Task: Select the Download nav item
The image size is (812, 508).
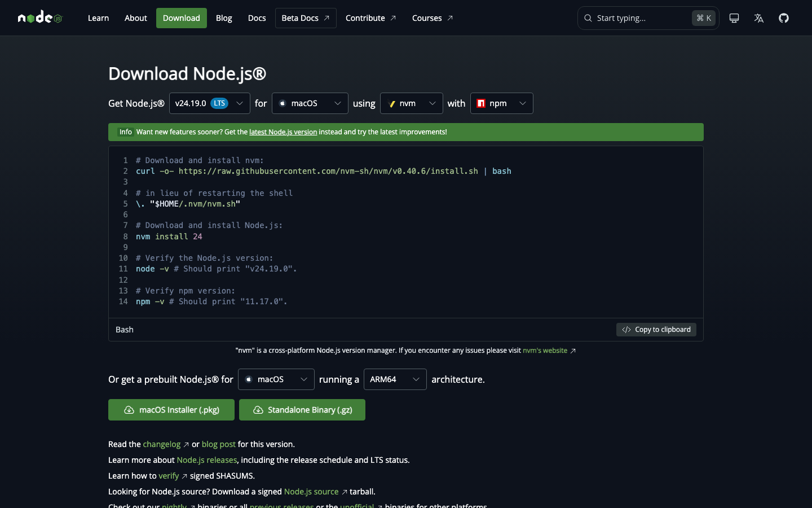Action: [182, 18]
